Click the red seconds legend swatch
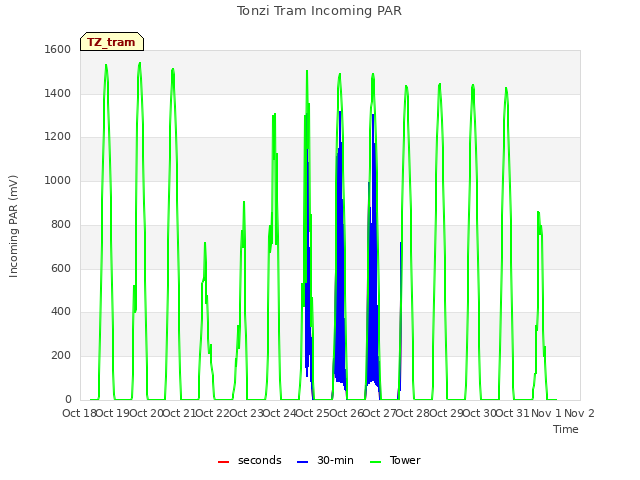The image size is (640, 480). pyautogui.click(x=223, y=462)
